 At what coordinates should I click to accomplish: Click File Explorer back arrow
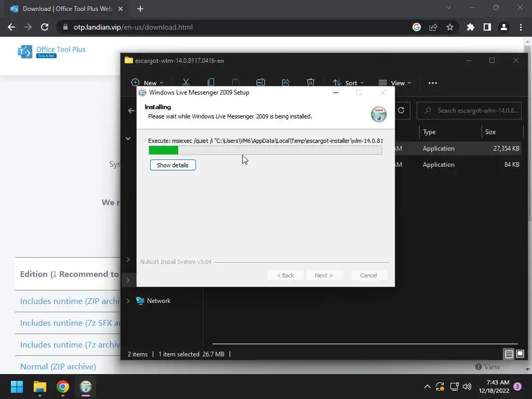pyautogui.click(x=131, y=111)
